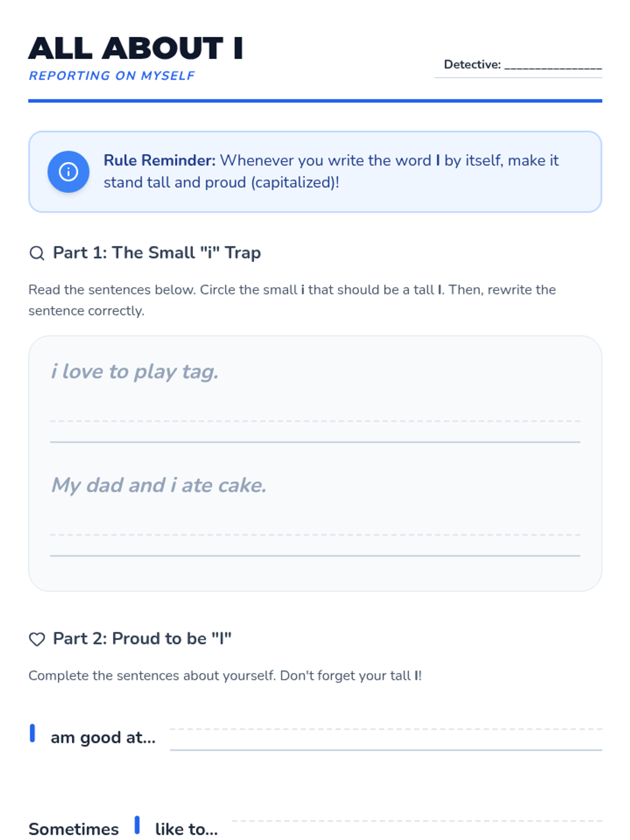Click the blue info circle icon

coord(68,172)
